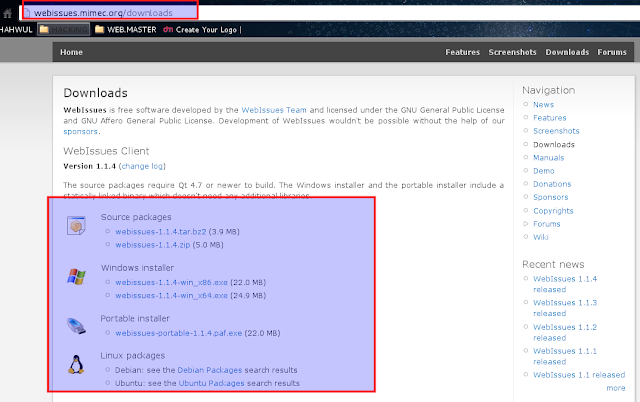640x402 pixels.
Task: Click the Version 1.1.4 text
Action: point(89,166)
